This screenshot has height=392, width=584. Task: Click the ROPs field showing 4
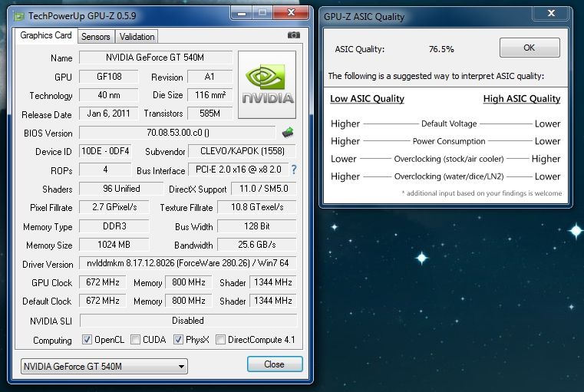point(105,170)
